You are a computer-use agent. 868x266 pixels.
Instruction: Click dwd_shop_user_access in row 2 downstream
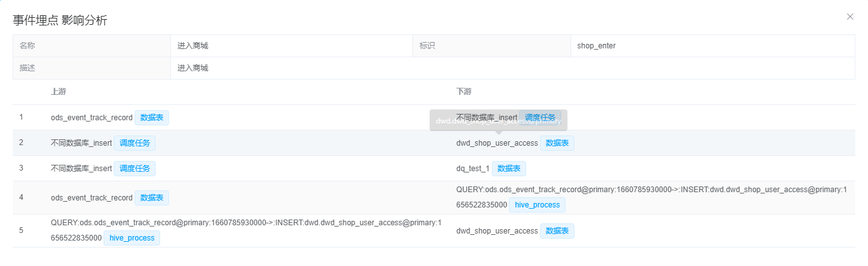click(x=497, y=143)
